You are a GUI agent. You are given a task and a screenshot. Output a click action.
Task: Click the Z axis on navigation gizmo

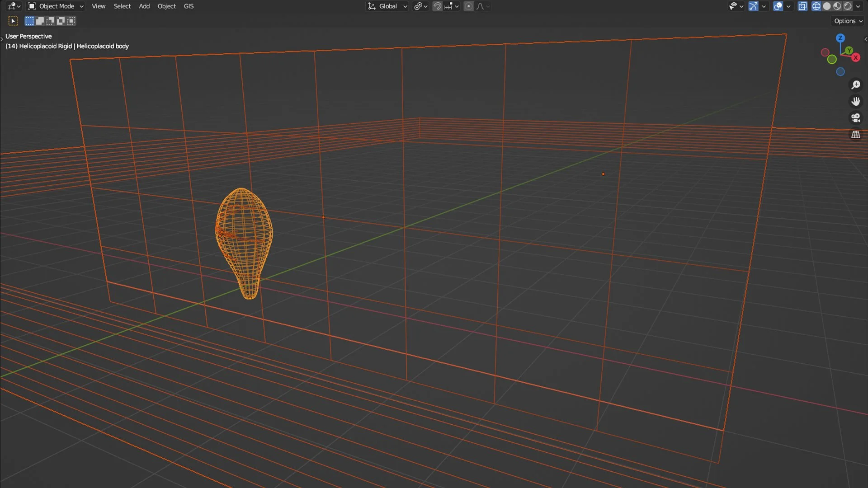(x=840, y=38)
